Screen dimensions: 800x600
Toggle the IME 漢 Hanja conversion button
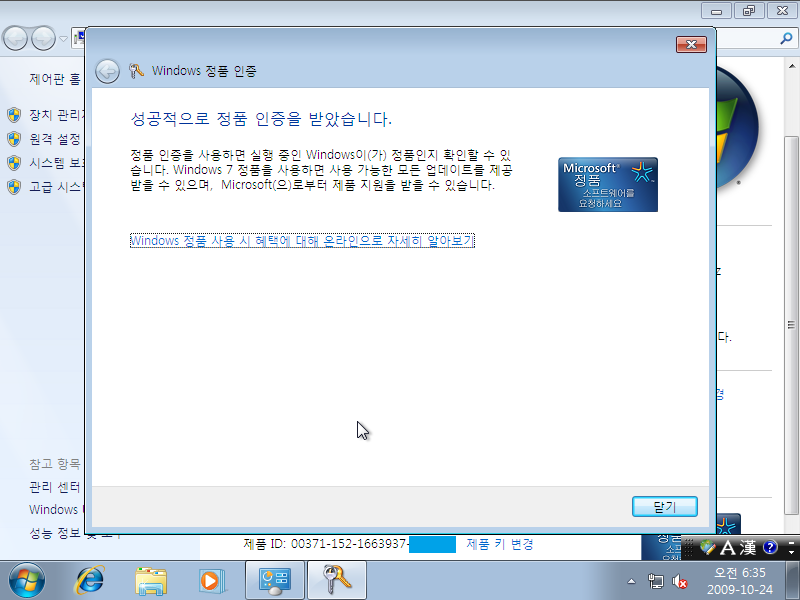pos(749,547)
